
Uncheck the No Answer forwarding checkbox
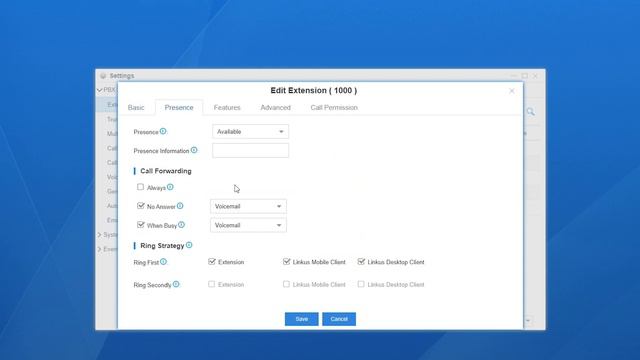click(x=140, y=206)
